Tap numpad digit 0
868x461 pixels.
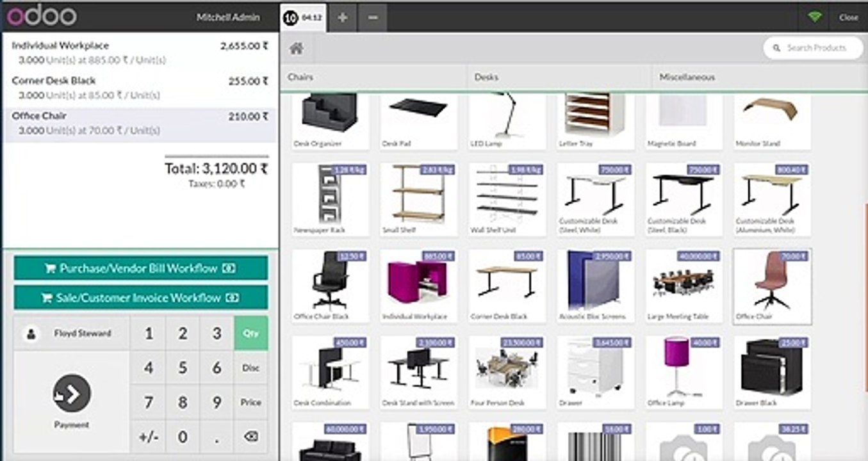pos(183,437)
